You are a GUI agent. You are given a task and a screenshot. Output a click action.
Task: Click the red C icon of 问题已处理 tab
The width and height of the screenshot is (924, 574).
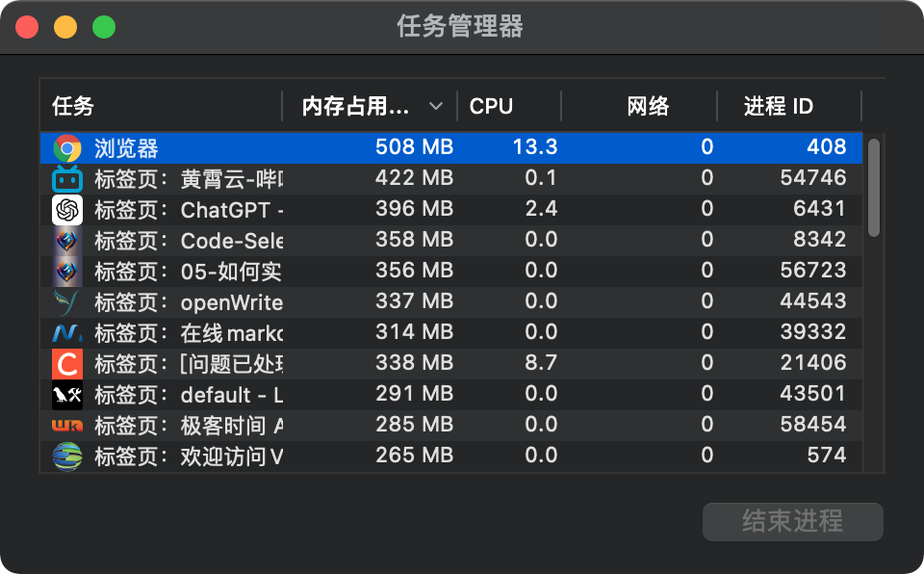point(67,363)
